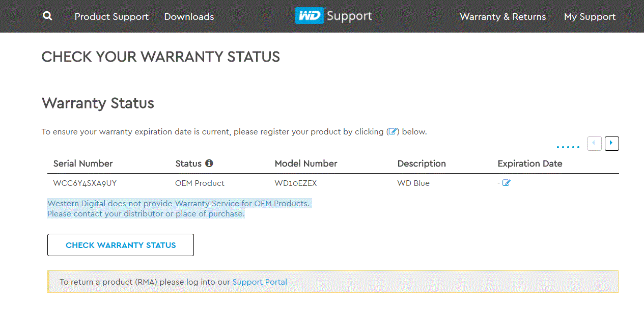This screenshot has height=330, width=644.
Task: Click the OEM Product status cell
Action: pyautogui.click(x=200, y=183)
